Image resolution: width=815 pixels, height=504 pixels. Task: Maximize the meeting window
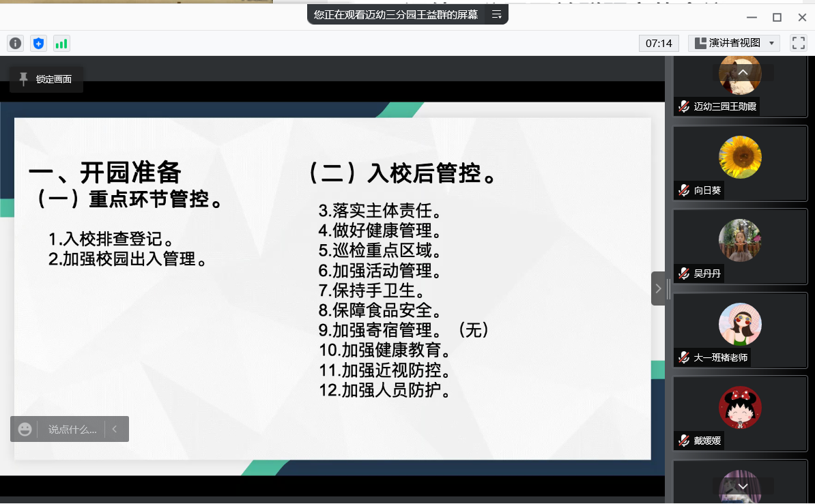click(777, 17)
